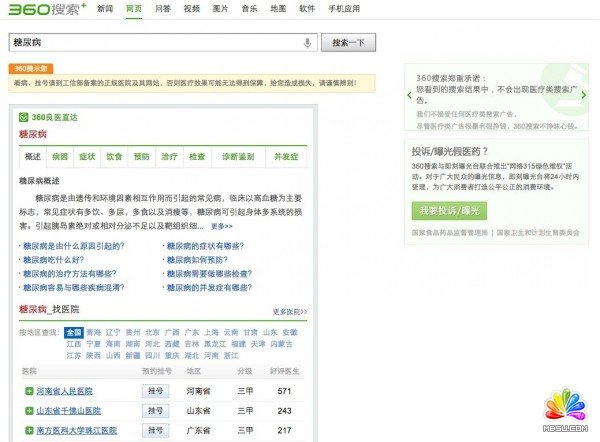The image size is (600, 442).
Task: Click the green 我要投诉/曝光 button
Action: [x=448, y=211]
